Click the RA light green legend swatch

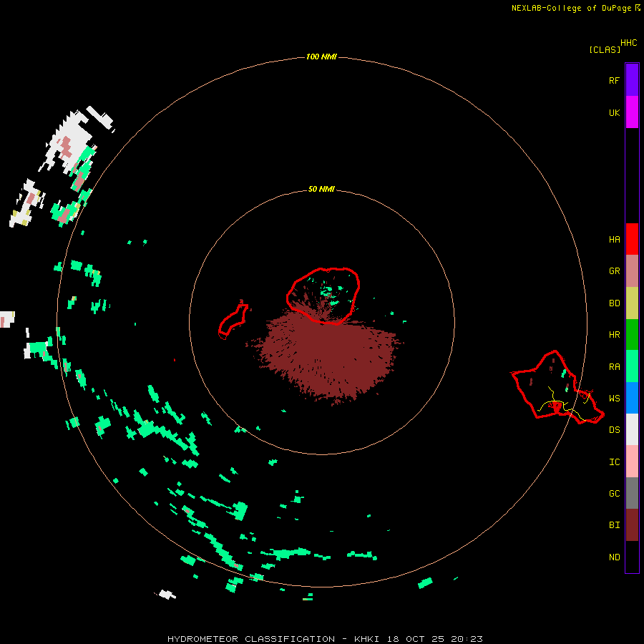pyautogui.click(x=632, y=366)
